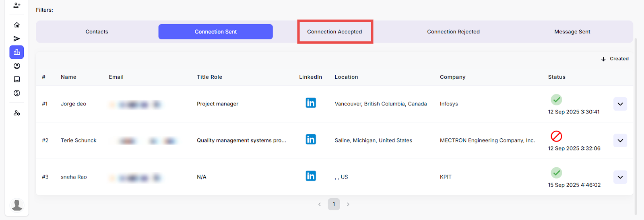
Task: Expand the sneha Rao row details
Action: coord(620,177)
